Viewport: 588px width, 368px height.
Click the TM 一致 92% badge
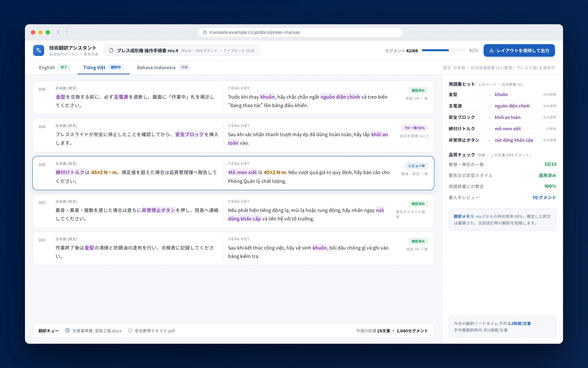click(415, 128)
